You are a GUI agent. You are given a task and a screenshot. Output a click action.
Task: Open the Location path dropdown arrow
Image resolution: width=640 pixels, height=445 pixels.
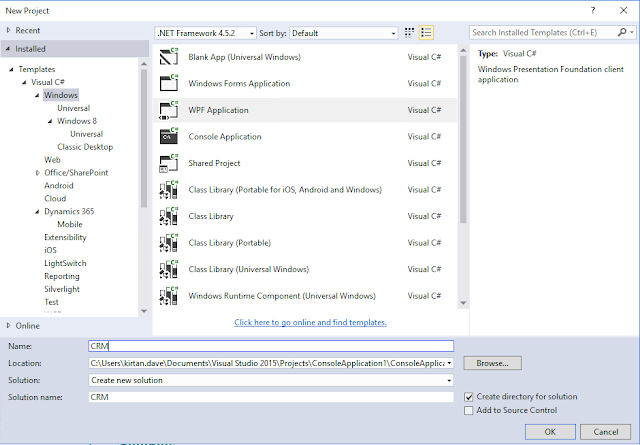449,363
